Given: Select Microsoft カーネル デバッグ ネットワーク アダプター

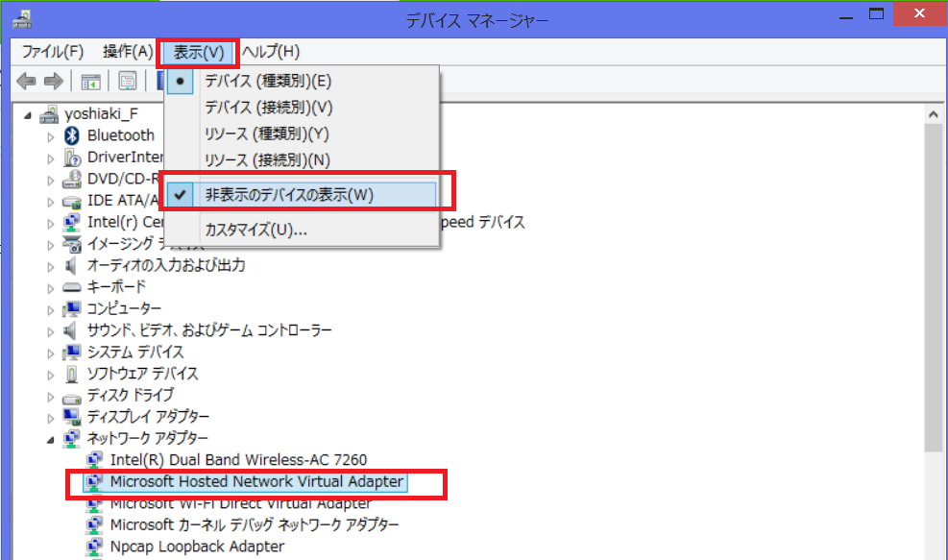Looking at the screenshot, I should point(255,524).
